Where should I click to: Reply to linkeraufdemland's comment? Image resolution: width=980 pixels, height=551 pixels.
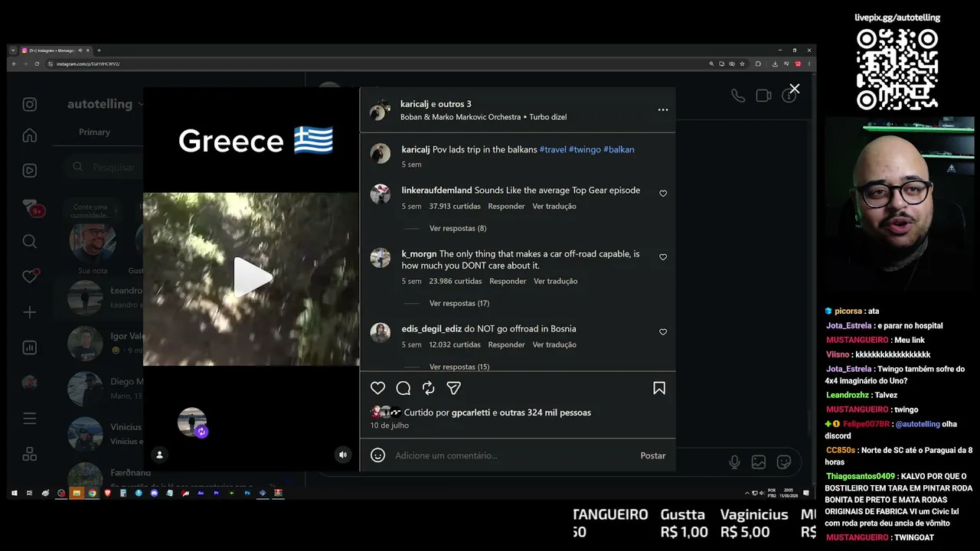click(507, 206)
